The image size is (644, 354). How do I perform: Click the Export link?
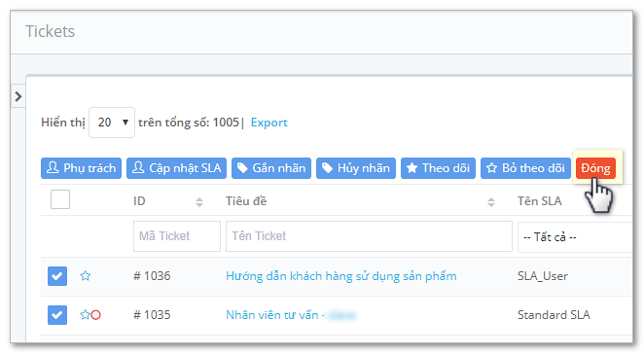click(x=269, y=123)
